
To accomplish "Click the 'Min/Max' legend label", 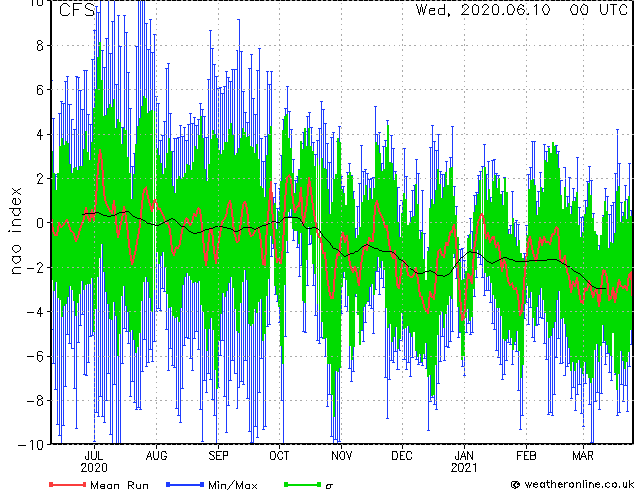I will coord(232,485).
